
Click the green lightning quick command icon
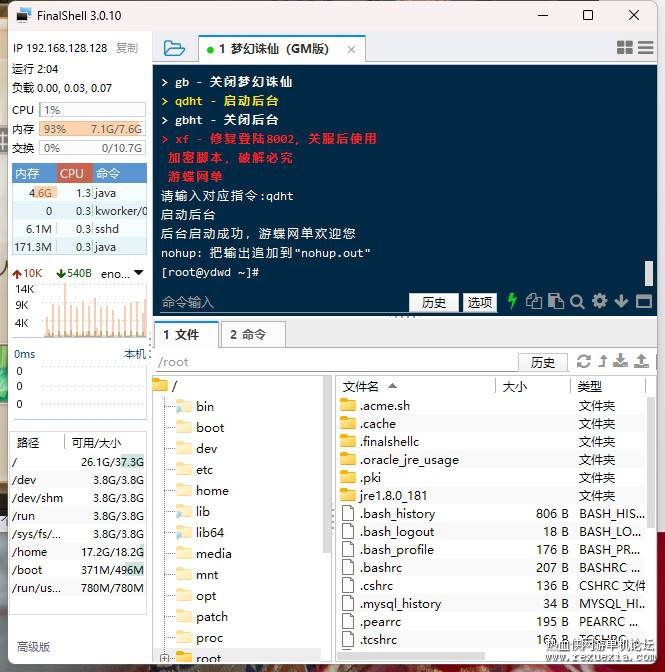click(x=512, y=301)
